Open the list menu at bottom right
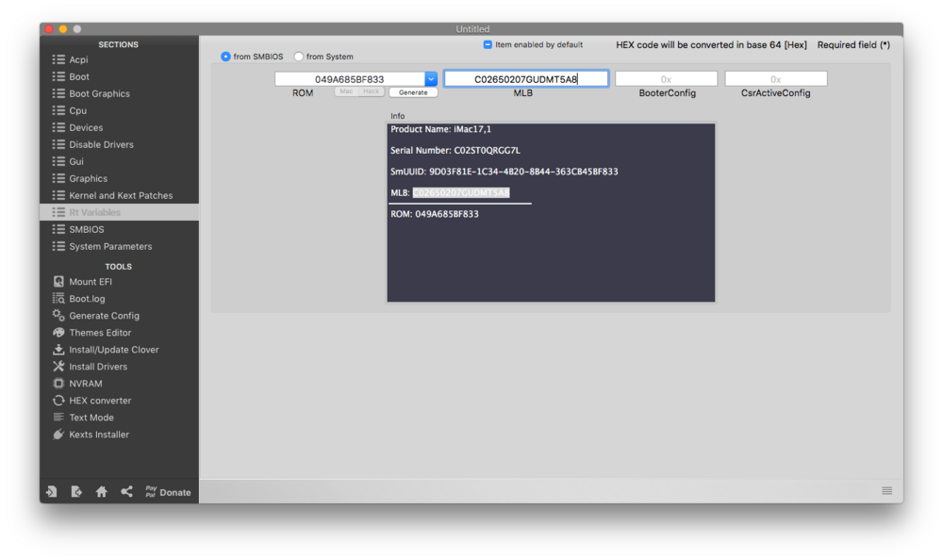This screenshot has width=943, height=560. [886, 491]
